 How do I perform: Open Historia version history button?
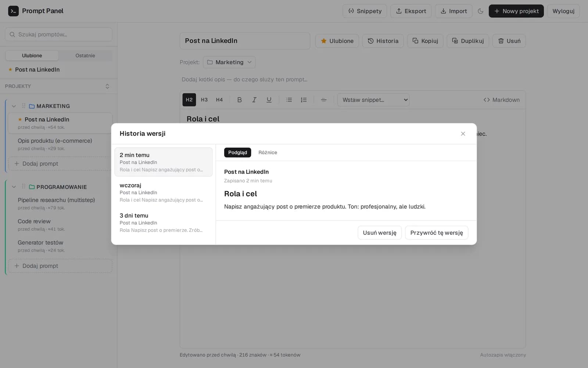coord(383,41)
